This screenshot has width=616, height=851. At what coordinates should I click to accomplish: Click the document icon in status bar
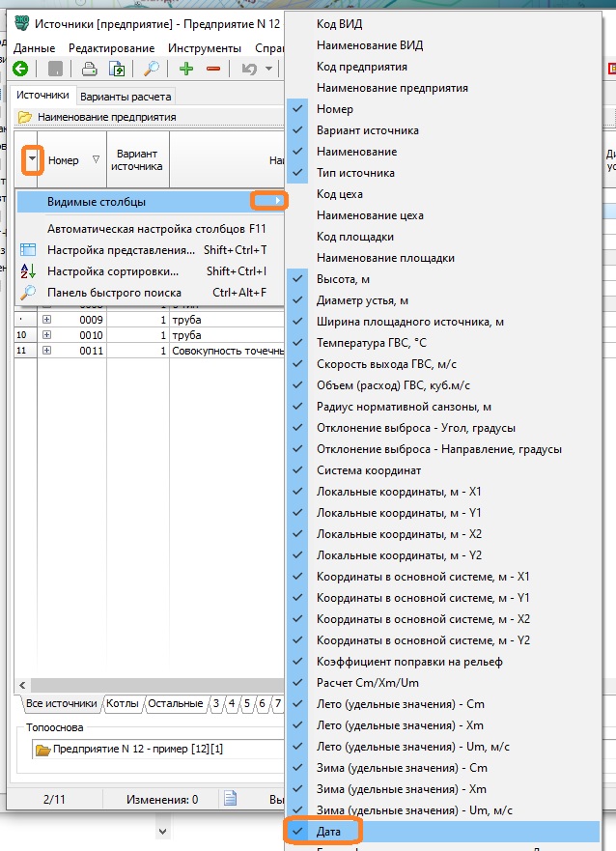[231, 799]
